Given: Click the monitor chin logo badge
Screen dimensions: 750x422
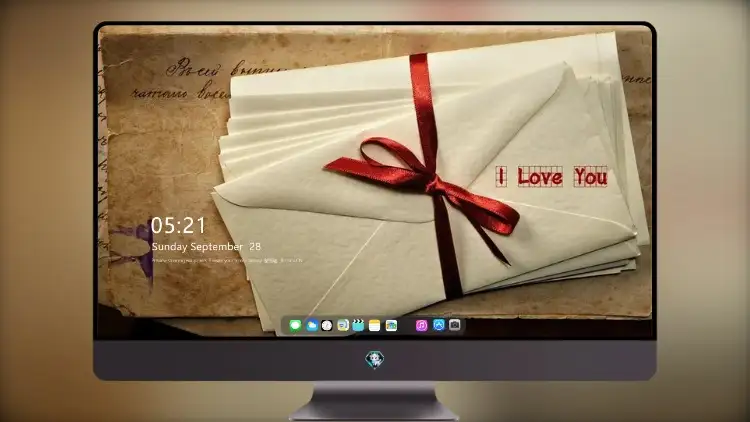Looking at the screenshot, I should coord(375,360).
